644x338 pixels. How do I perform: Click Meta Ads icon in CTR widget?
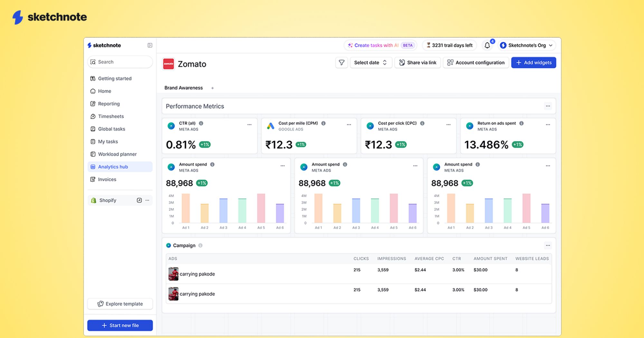(171, 126)
